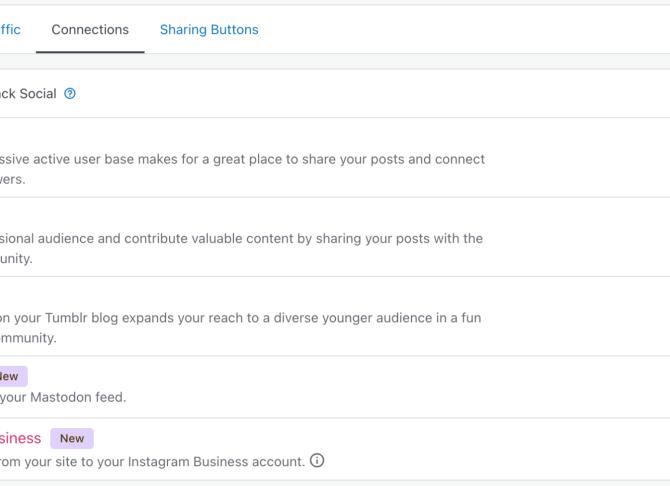Select the Connections tab

pos(90,30)
